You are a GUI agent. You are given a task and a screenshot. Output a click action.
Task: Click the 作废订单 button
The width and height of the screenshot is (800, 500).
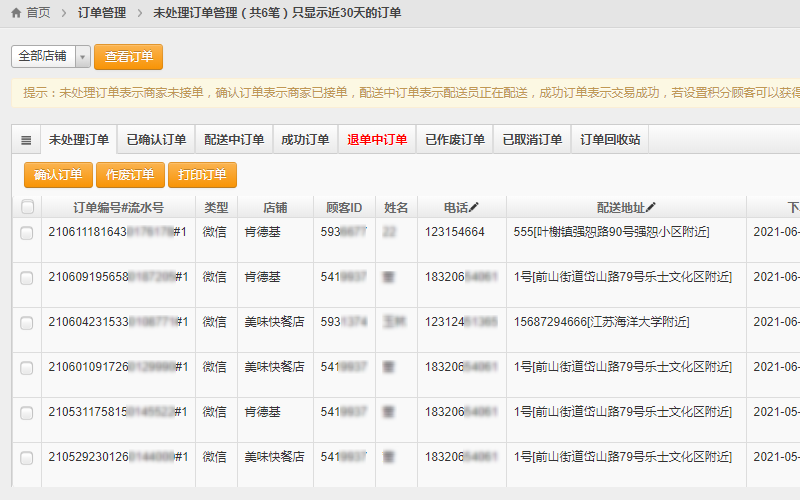coord(130,175)
